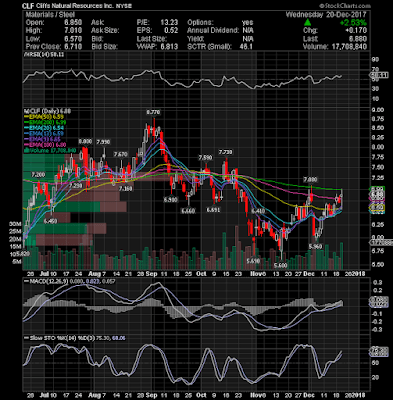This screenshot has width=393, height=400.
Task: Click the RSI(14) indicator label
Action: [x=44, y=54]
